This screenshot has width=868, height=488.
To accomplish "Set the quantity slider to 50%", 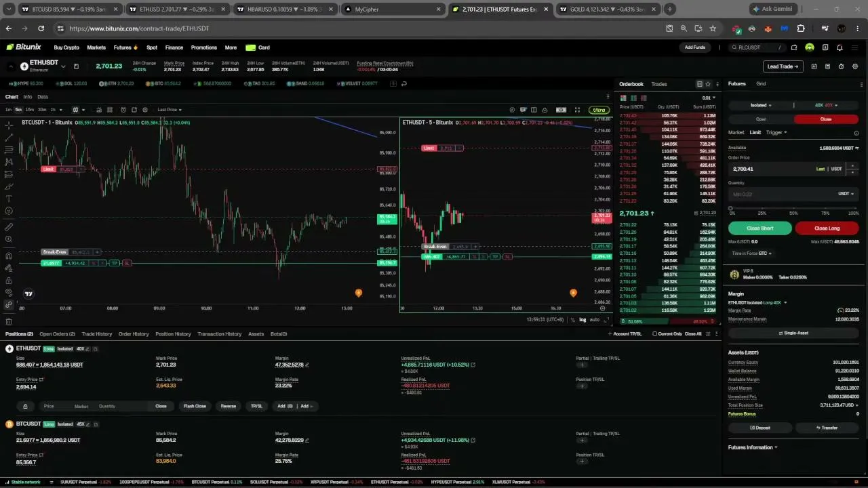I will coord(794,209).
